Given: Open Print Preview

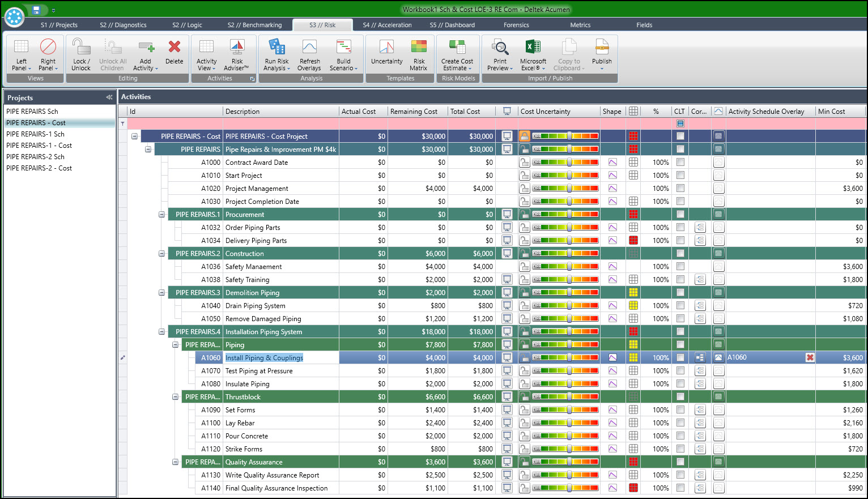Looking at the screenshot, I should coord(500,55).
